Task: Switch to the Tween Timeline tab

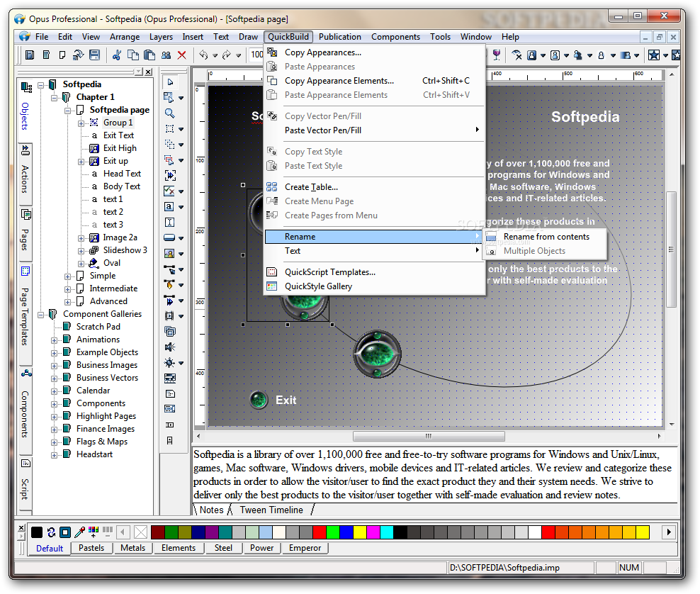Action: click(x=271, y=510)
